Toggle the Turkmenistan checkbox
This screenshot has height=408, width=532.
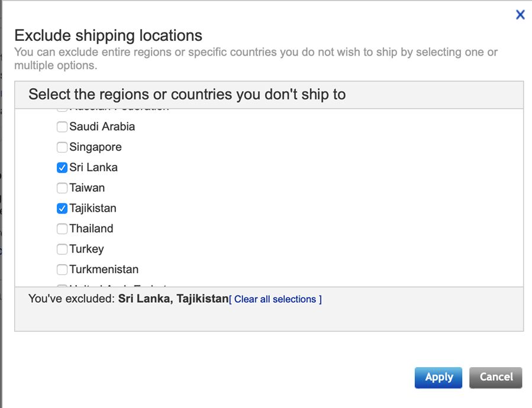click(x=62, y=270)
